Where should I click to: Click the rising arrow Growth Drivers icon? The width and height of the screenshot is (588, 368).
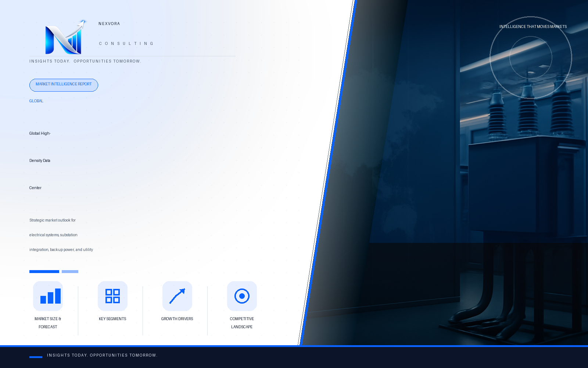[177, 296]
